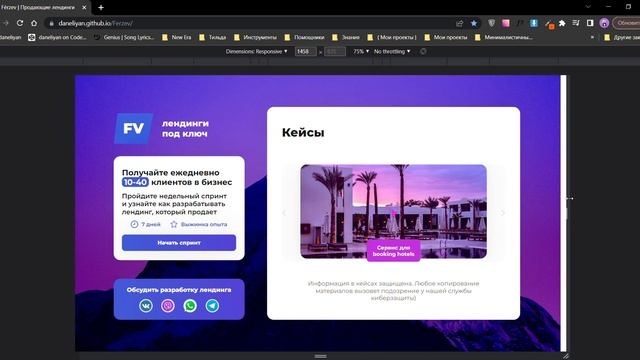
Task: Click the viewport width field showing 1458
Action: coord(305,51)
